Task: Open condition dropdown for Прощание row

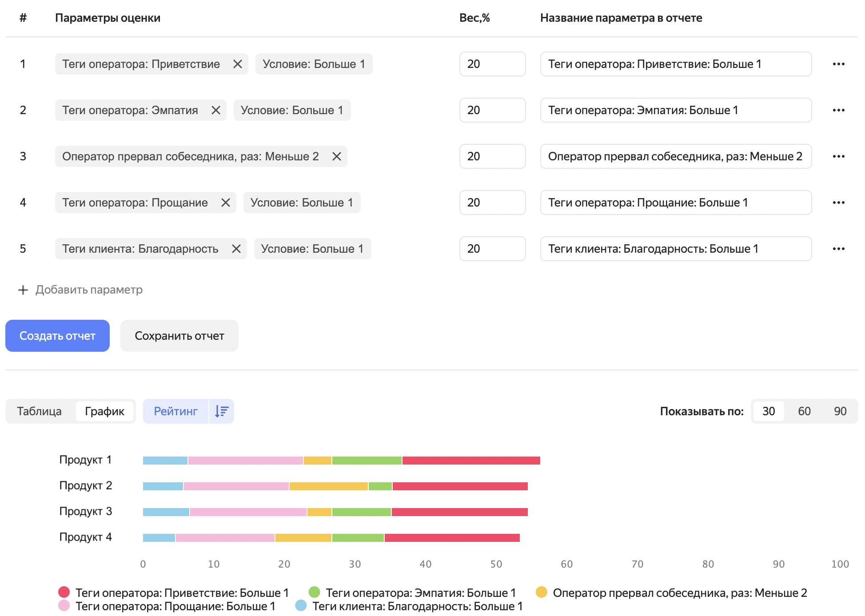Action: pyautogui.click(x=302, y=203)
